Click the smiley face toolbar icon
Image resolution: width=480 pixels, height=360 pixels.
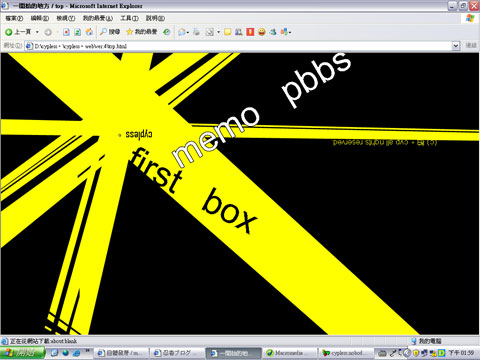click(262, 32)
